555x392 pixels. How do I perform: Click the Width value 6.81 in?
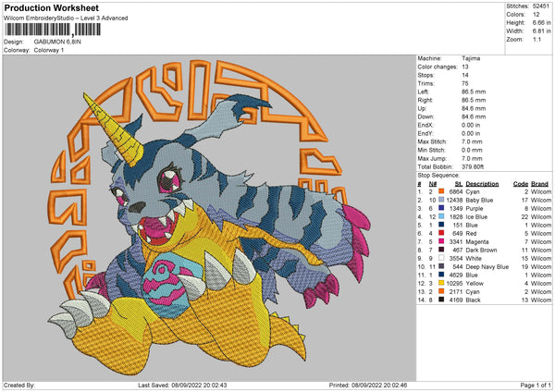coord(541,31)
